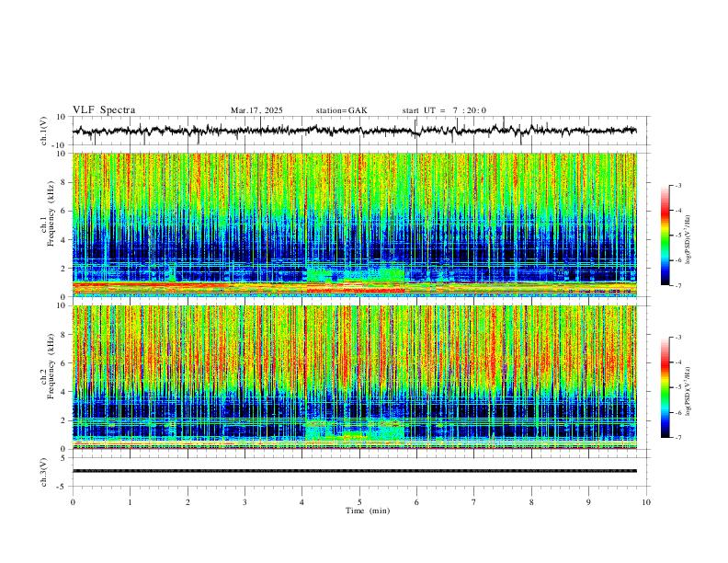The width and height of the screenshot is (728, 563).
Task: Click the ch.1 spectrogram color scale bar
Action: click(665, 236)
